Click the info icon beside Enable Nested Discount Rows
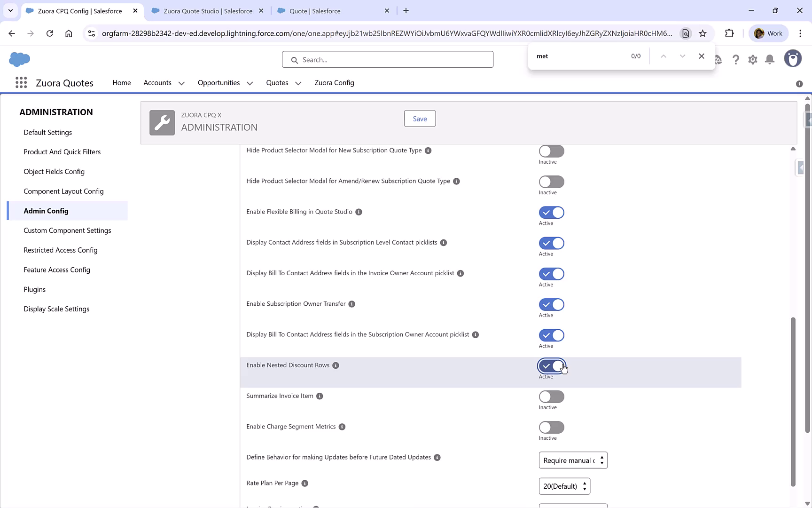The height and width of the screenshot is (508, 812). click(336, 365)
